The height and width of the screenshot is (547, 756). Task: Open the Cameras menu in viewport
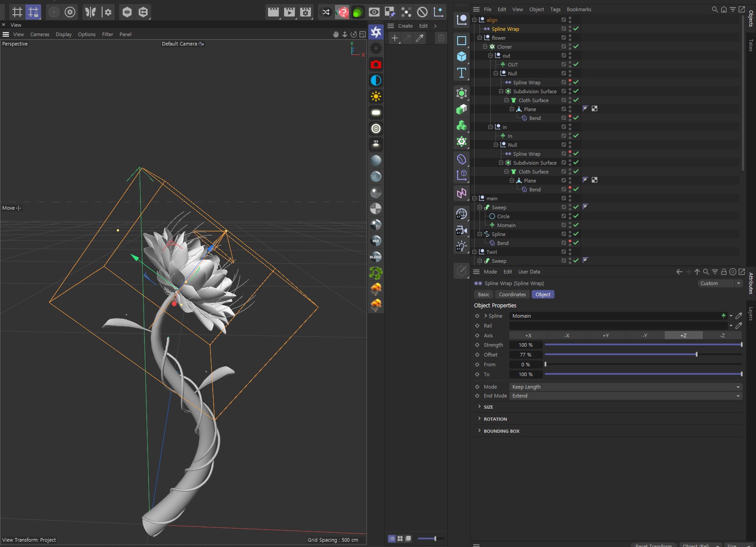40,34
